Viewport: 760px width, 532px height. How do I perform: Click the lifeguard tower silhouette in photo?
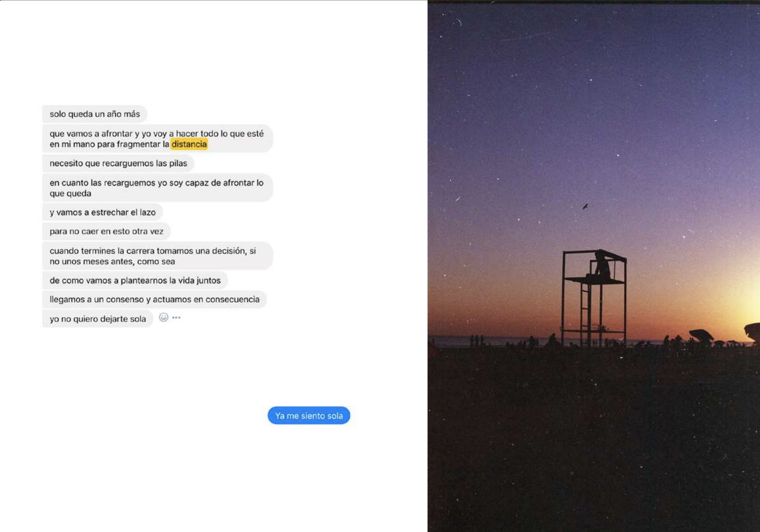coord(594,298)
